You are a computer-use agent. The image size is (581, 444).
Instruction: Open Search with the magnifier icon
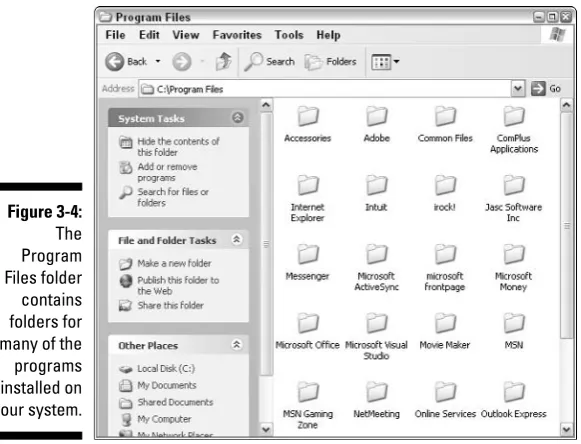point(253,61)
